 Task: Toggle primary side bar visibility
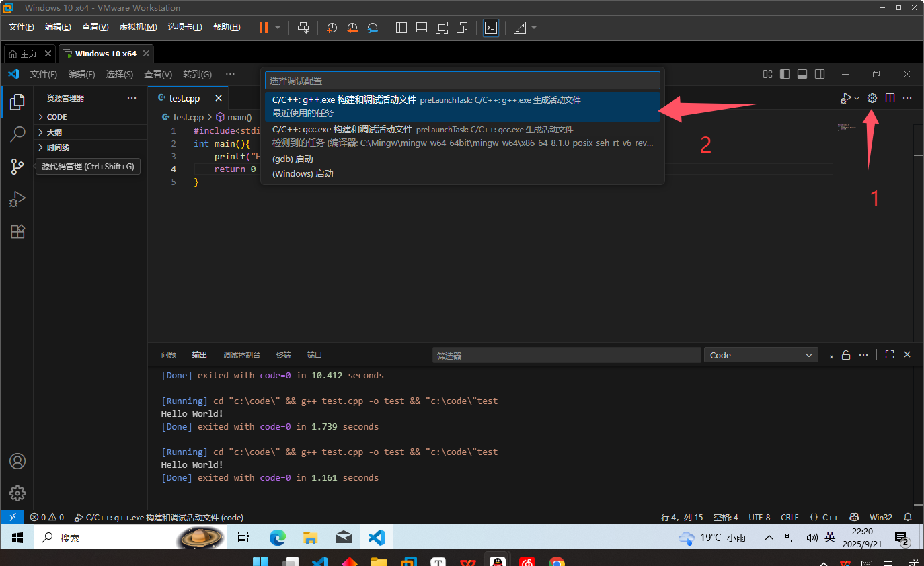pos(785,74)
